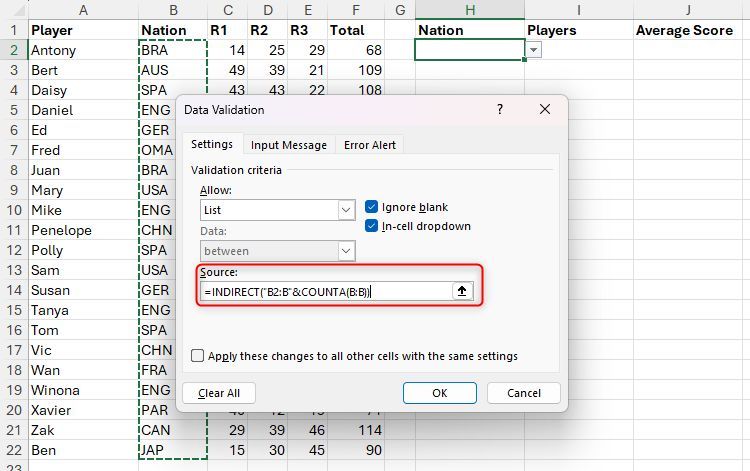Switch to the Input Message tab
This screenshot has height=471, width=750.
pyautogui.click(x=288, y=145)
